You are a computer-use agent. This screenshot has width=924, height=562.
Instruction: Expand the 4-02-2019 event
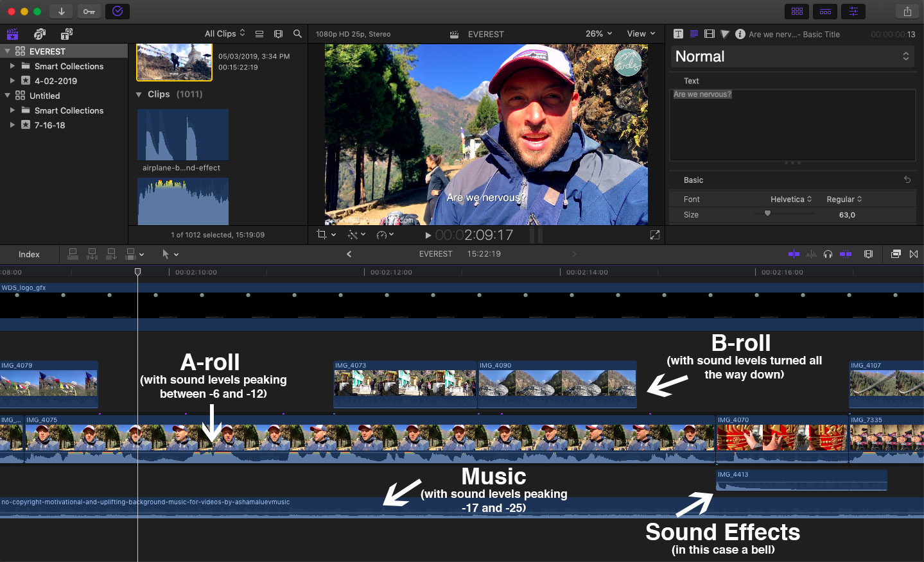point(12,81)
